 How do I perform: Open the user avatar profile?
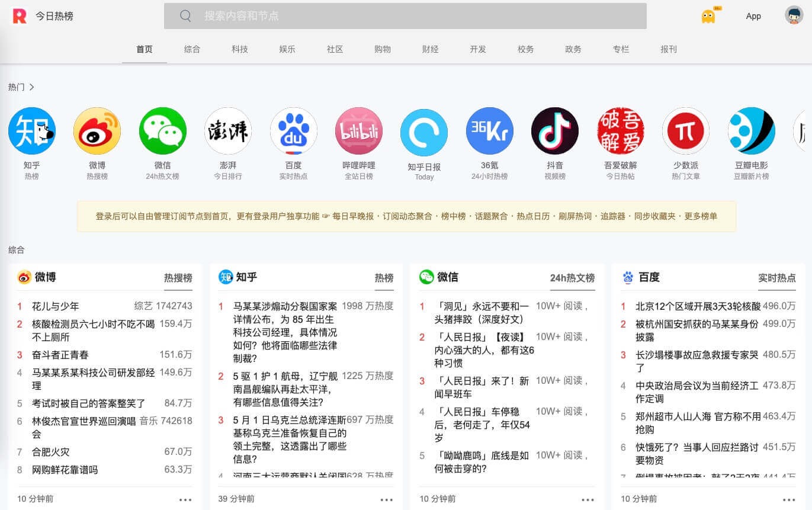794,15
